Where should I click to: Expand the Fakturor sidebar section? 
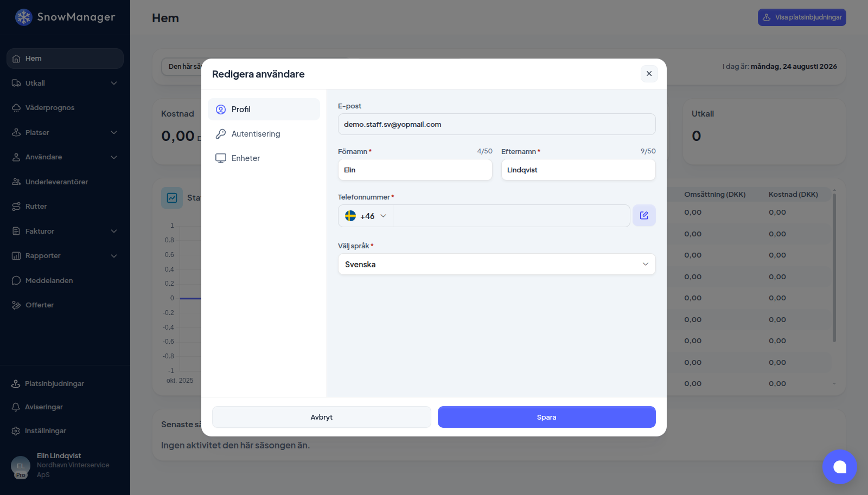point(65,231)
